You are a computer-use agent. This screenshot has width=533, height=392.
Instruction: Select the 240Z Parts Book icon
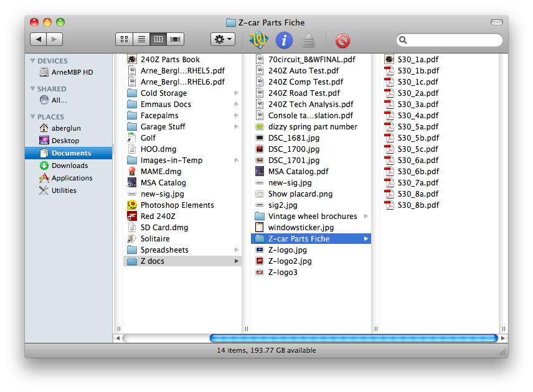tap(132, 60)
